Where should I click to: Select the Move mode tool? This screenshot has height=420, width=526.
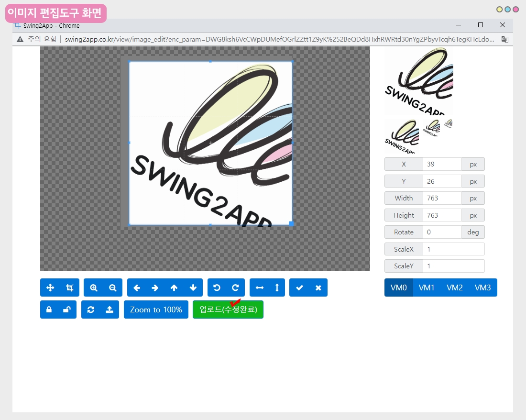50,287
